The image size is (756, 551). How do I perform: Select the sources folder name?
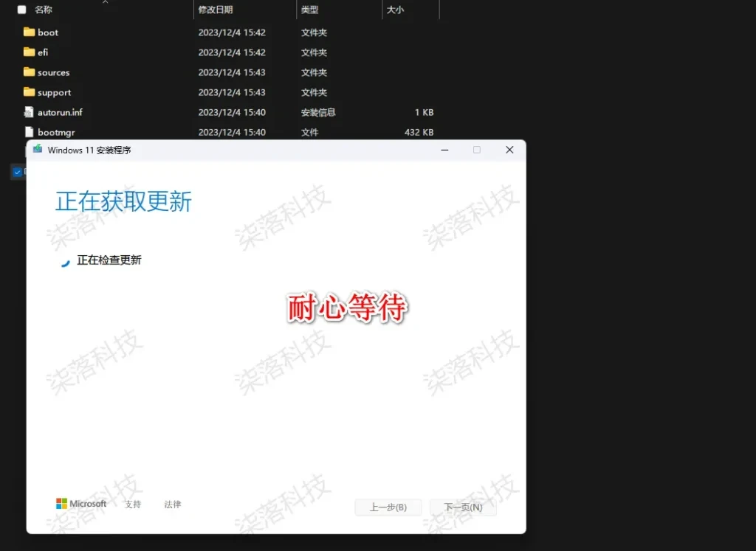point(53,72)
